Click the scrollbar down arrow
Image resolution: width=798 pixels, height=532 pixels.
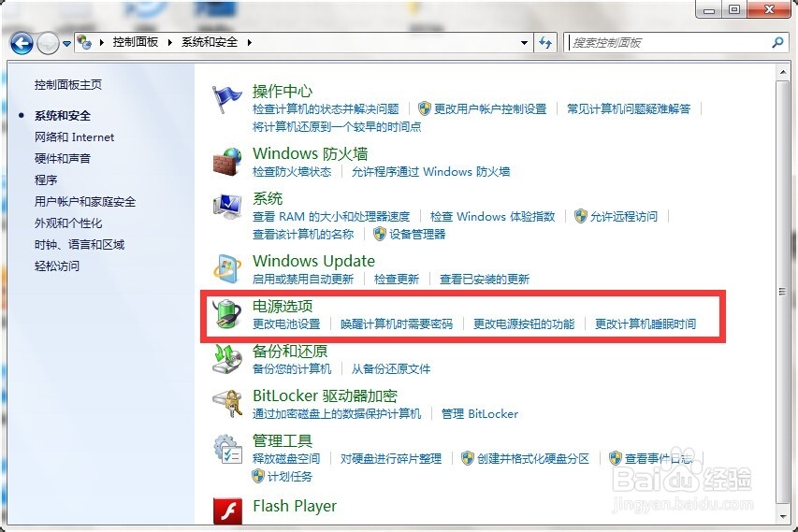[x=783, y=517]
